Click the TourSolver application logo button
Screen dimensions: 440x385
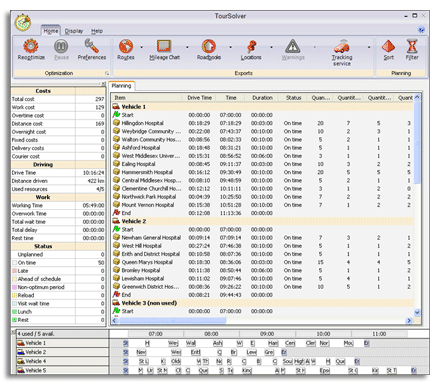(x=23, y=22)
